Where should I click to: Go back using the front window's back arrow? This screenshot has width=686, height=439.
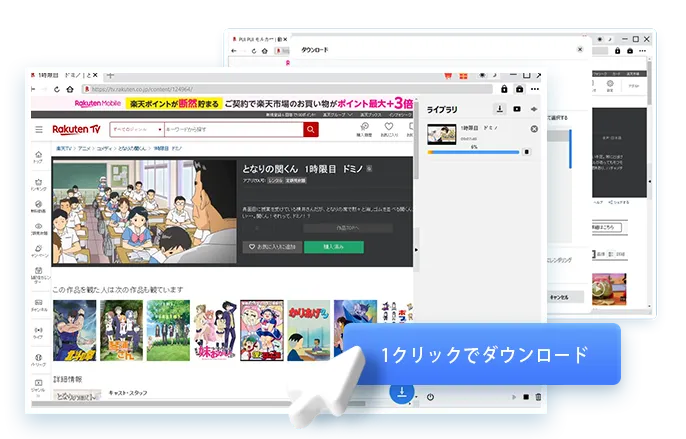[33, 89]
